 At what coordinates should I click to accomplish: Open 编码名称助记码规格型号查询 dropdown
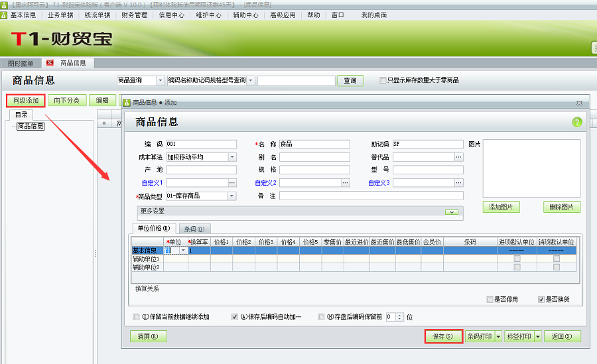click(251, 80)
